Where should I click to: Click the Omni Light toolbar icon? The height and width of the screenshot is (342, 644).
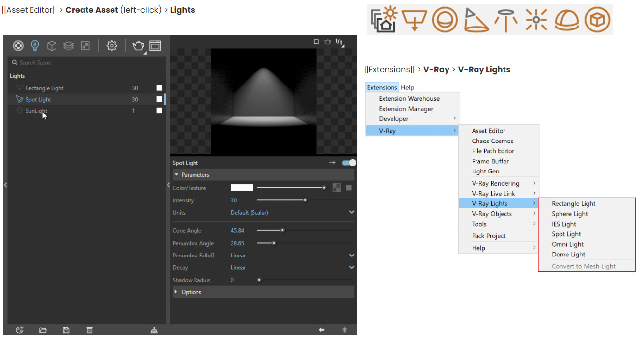536,20
